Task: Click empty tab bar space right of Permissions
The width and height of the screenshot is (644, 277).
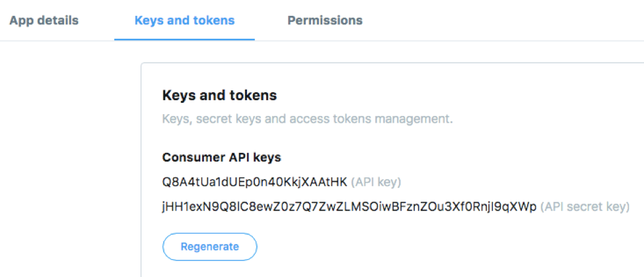Action: 502,20
